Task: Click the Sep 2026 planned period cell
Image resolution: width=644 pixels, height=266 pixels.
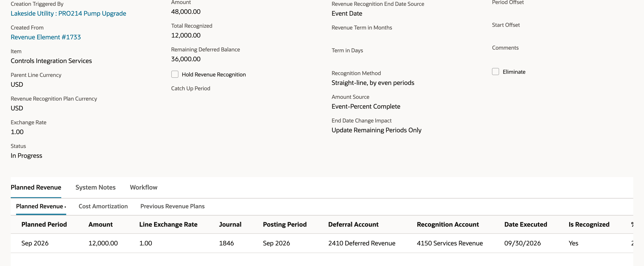Action: pos(35,243)
